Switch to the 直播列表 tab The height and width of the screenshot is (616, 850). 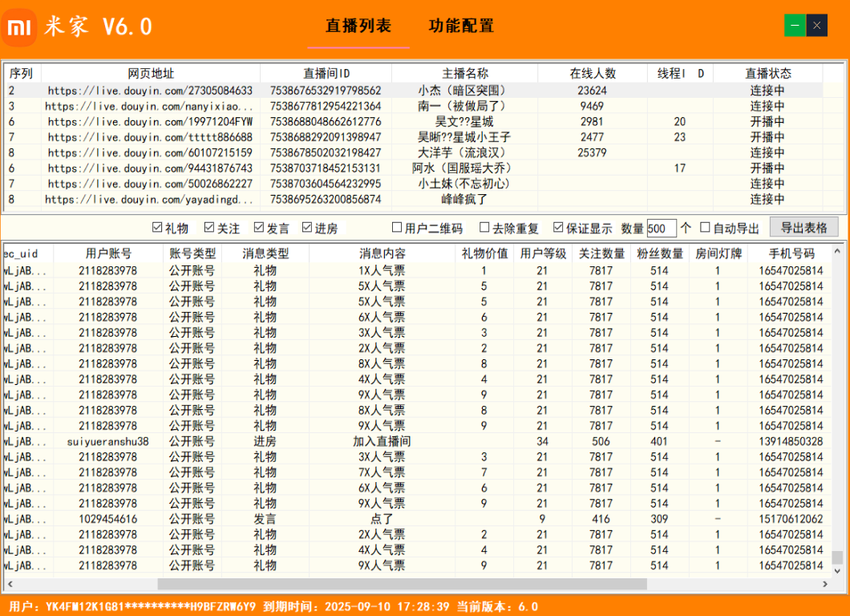(x=358, y=26)
